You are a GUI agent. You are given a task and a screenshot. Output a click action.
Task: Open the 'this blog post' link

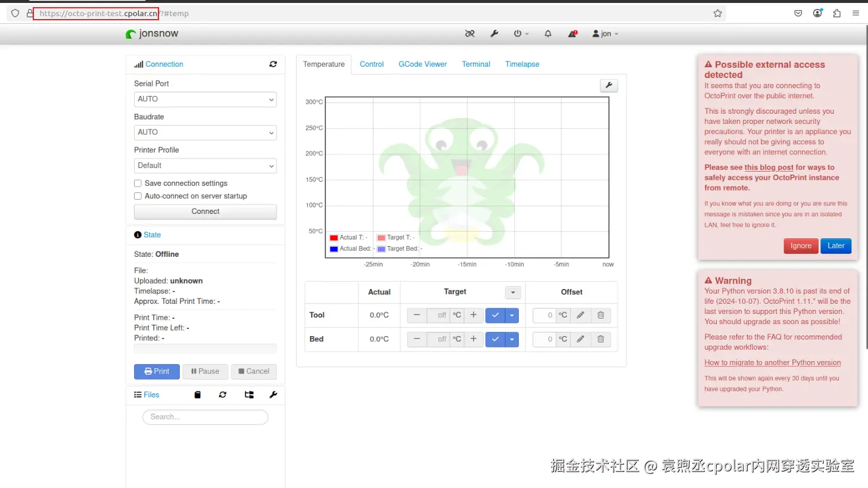tap(769, 167)
